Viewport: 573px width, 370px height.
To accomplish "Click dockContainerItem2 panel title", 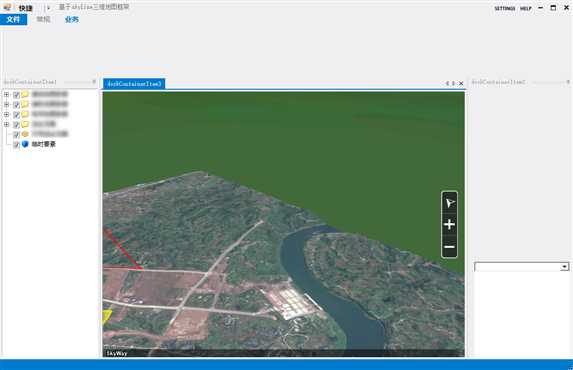I will [498, 82].
